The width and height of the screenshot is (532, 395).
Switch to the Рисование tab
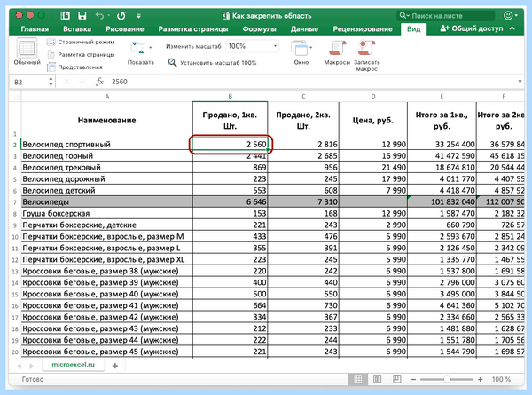coord(124,29)
